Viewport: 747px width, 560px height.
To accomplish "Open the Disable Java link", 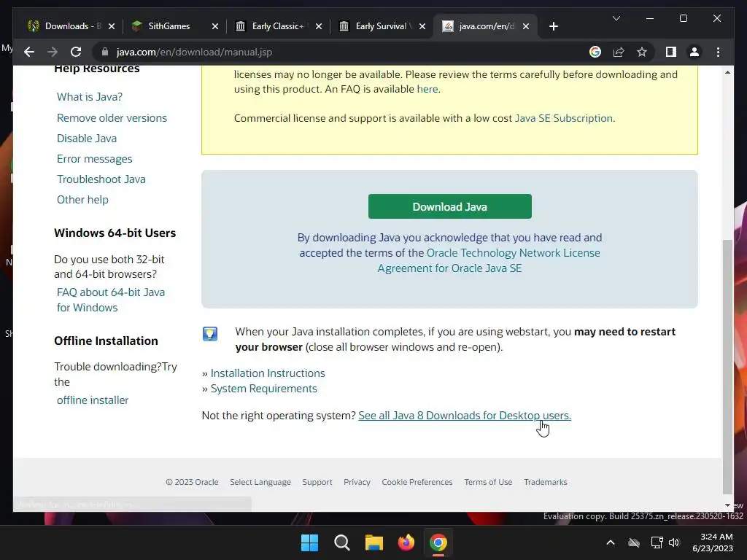I will (x=87, y=138).
